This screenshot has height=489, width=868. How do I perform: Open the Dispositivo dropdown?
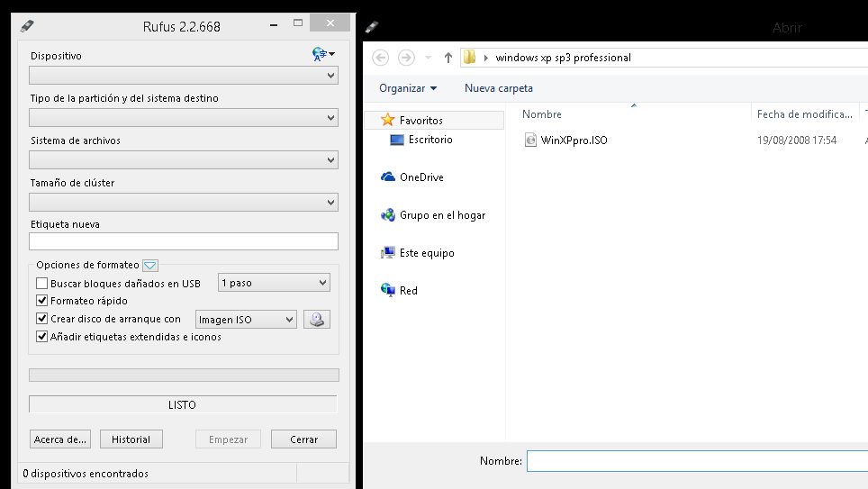point(183,76)
